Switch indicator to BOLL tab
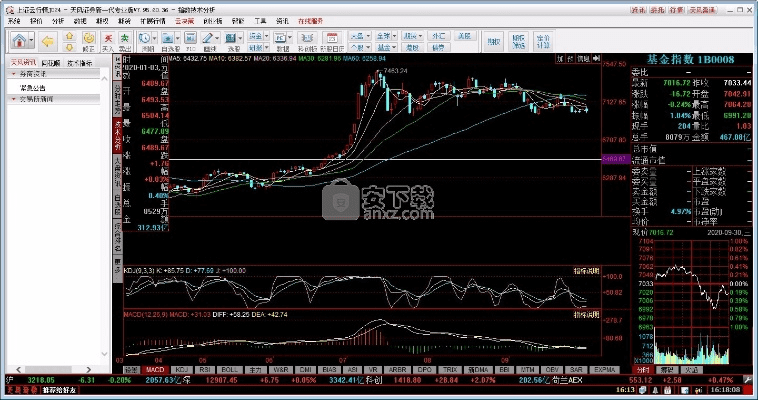Viewport: 758px width, 400px height. click(229, 369)
